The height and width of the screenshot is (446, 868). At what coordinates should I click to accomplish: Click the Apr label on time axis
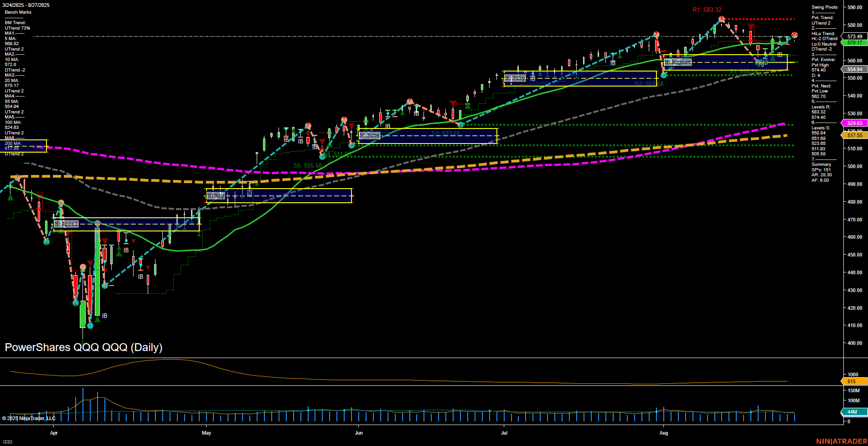coord(54,433)
